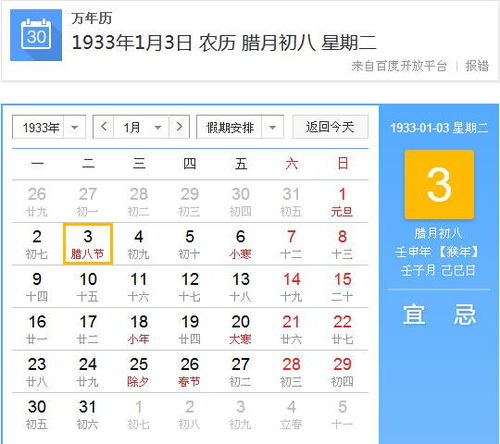Select January 18 小年
Viewport: 500px width, 444px height.
click(139, 329)
